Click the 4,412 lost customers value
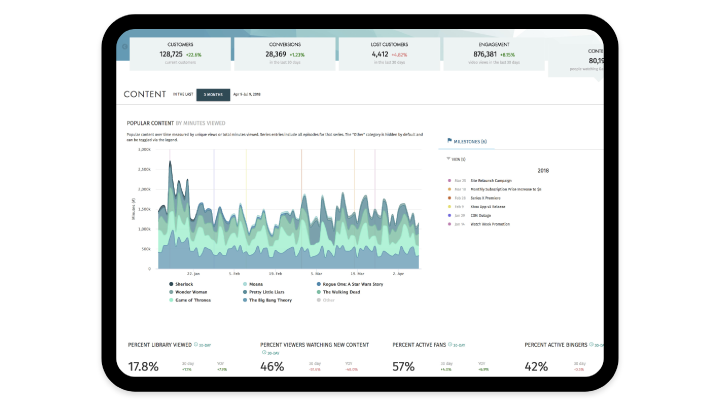Screen dimensions: 720x412 pos(380,54)
